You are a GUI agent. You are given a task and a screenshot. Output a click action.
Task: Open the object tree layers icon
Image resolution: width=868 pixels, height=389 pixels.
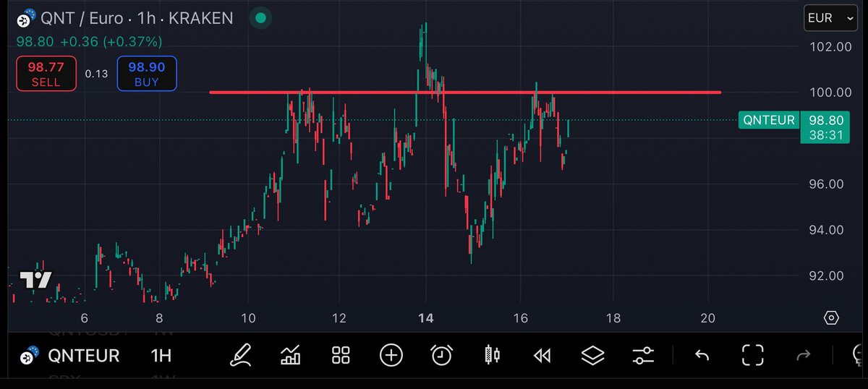592,355
